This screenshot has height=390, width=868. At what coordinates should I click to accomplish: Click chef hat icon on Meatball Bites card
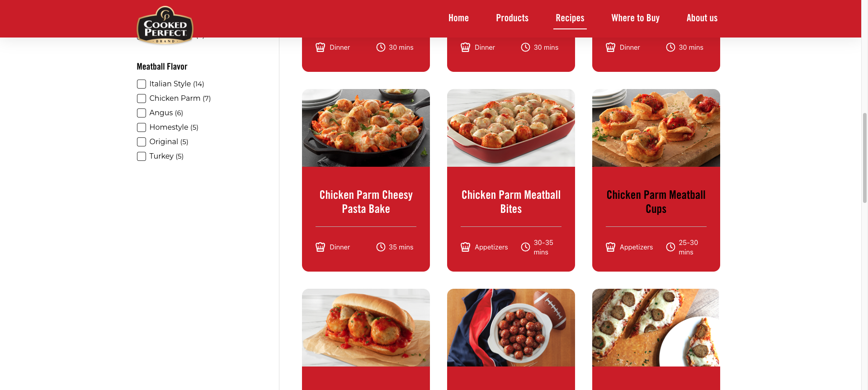[465, 247]
